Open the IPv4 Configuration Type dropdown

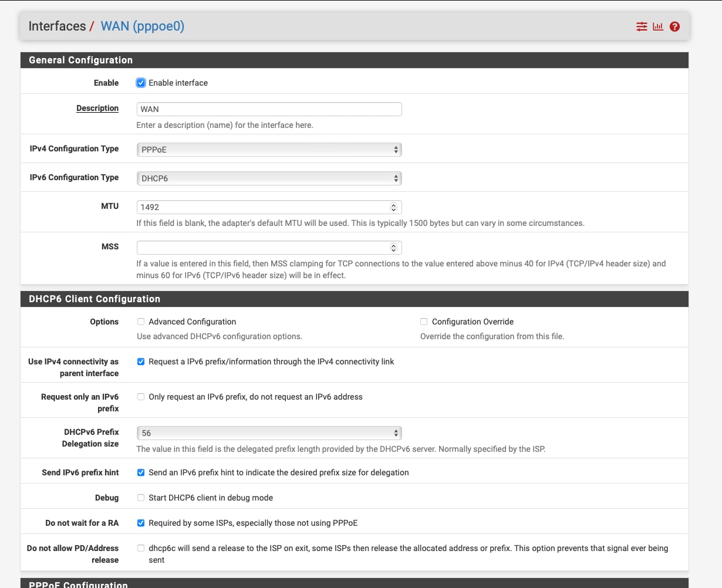(x=269, y=150)
